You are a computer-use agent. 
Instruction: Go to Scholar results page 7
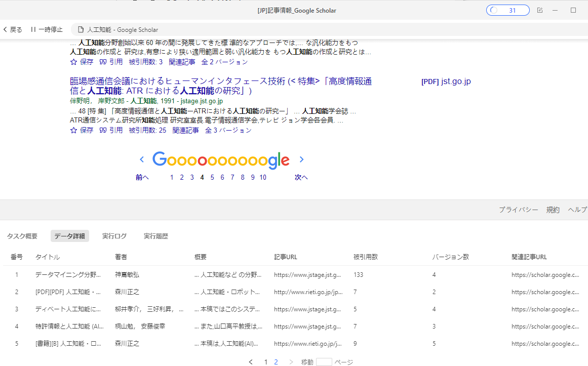(x=232, y=177)
